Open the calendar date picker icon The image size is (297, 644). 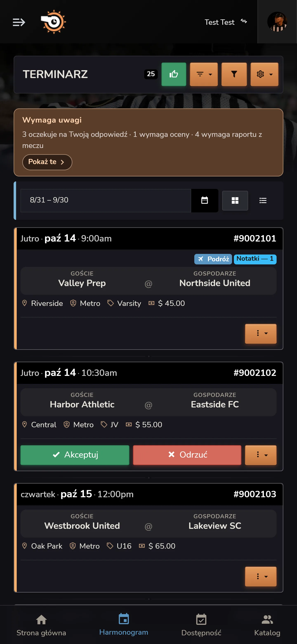205,200
